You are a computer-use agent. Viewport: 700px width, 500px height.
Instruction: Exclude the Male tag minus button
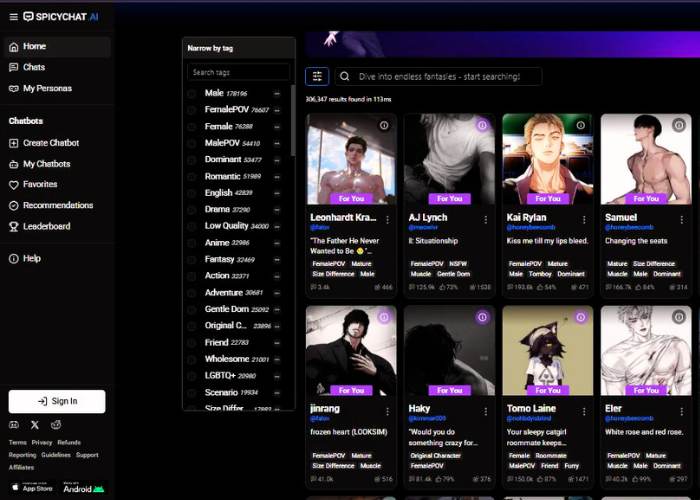(277, 94)
